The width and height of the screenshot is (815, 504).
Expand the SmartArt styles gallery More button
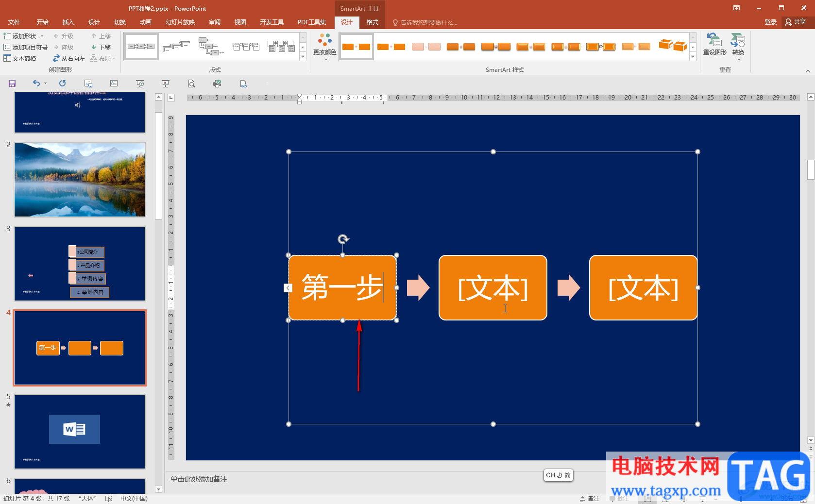pyautogui.click(x=693, y=57)
